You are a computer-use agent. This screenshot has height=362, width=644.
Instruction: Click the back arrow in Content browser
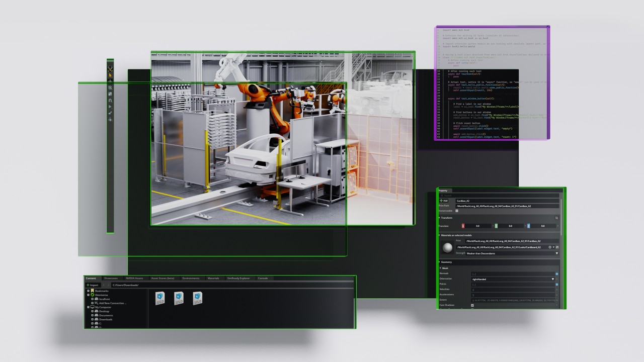(x=104, y=285)
